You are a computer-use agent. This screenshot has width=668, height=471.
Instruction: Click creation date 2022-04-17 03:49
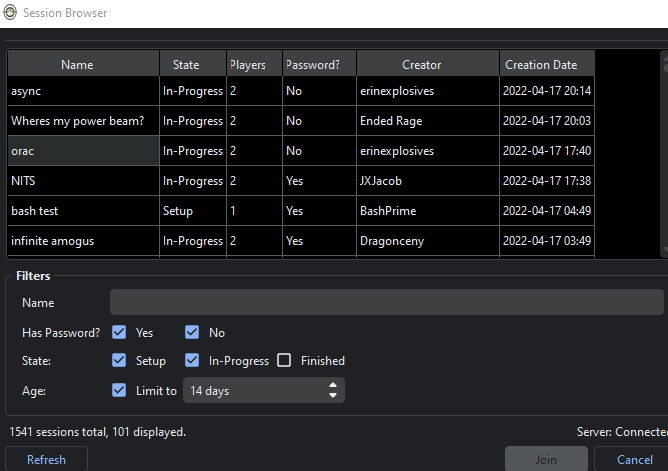click(x=547, y=241)
